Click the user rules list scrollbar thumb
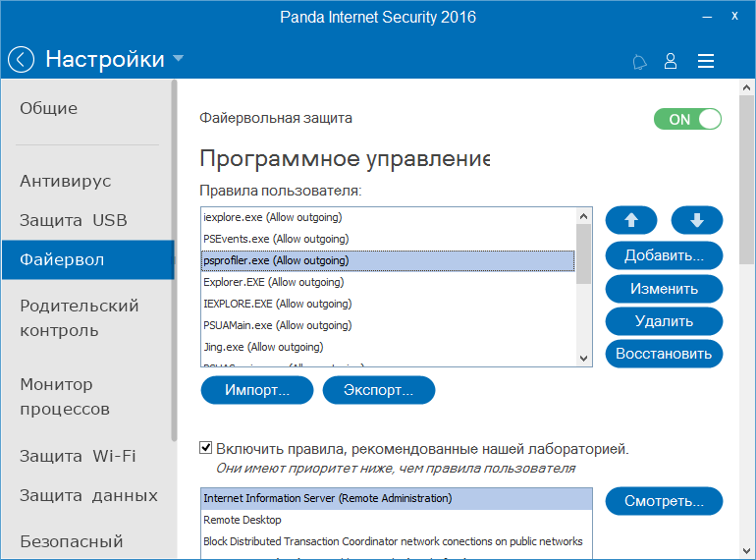Viewport: 756px width, 560px height. pos(583,254)
